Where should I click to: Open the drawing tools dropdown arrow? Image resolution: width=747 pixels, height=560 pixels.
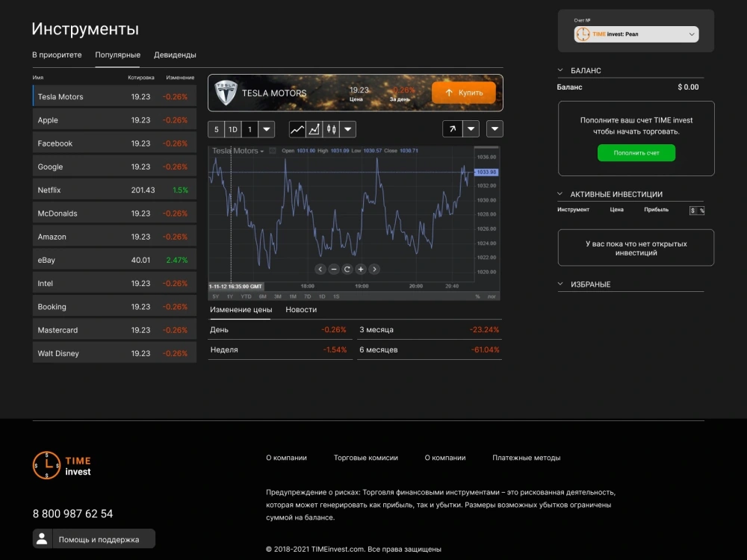pos(471,128)
